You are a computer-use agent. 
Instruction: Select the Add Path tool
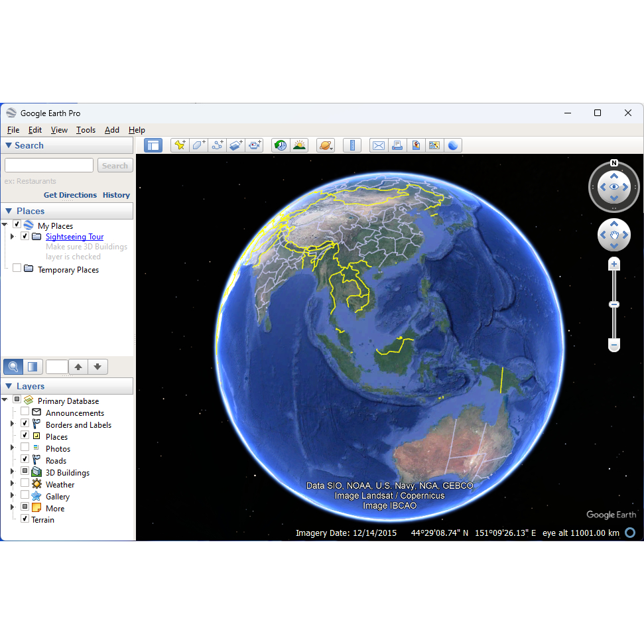[x=217, y=145]
